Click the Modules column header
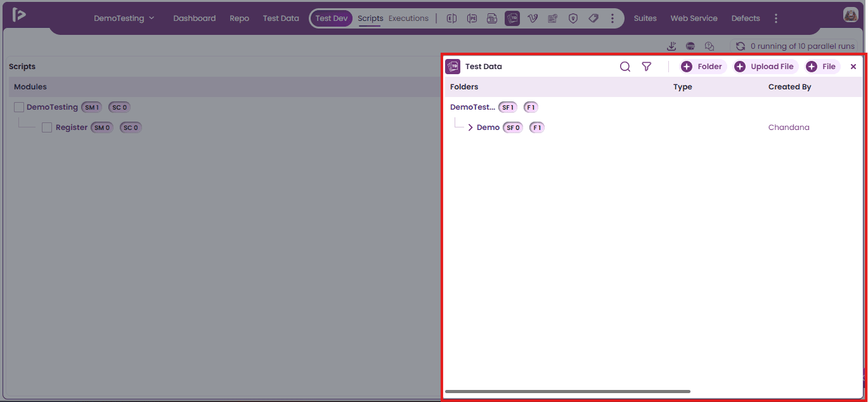Viewport: 868px width, 402px height. click(x=30, y=87)
